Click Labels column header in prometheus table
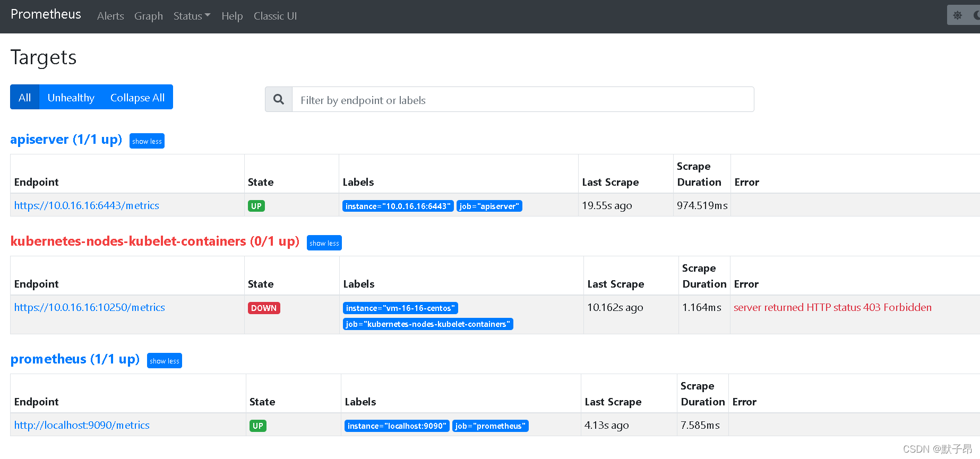This screenshot has height=459, width=980. (x=360, y=402)
